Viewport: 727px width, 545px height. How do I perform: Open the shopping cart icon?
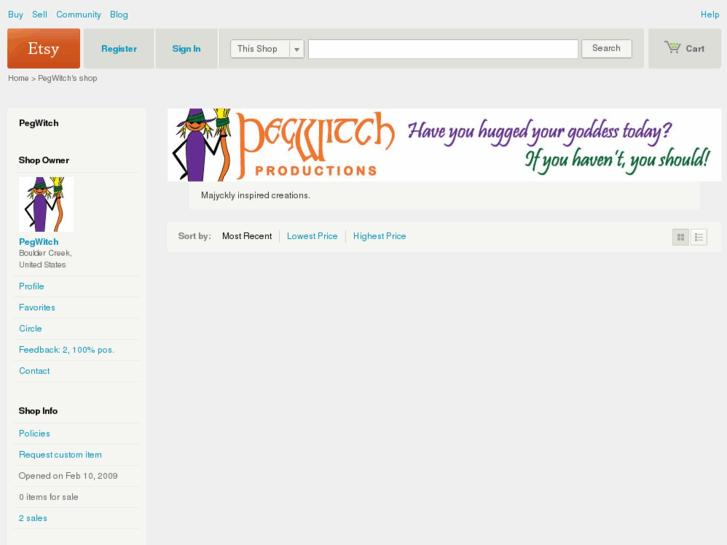pyautogui.click(x=672, y=47)
